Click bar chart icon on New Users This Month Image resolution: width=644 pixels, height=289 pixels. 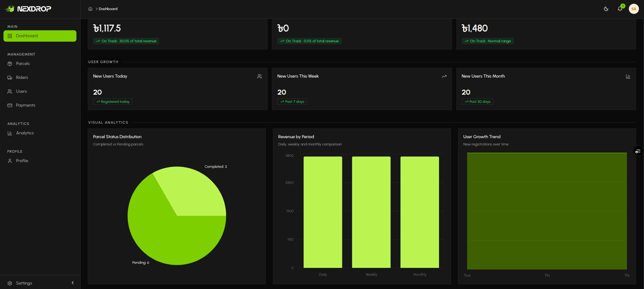(x=628, y=76)
